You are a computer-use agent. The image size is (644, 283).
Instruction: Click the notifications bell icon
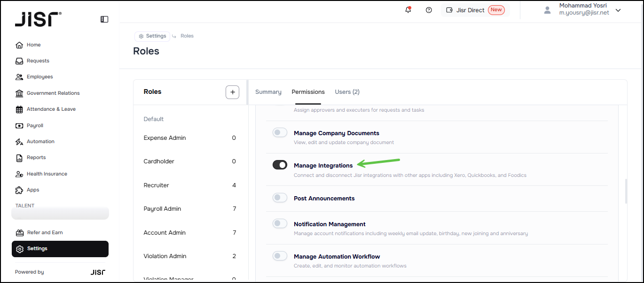408,10
